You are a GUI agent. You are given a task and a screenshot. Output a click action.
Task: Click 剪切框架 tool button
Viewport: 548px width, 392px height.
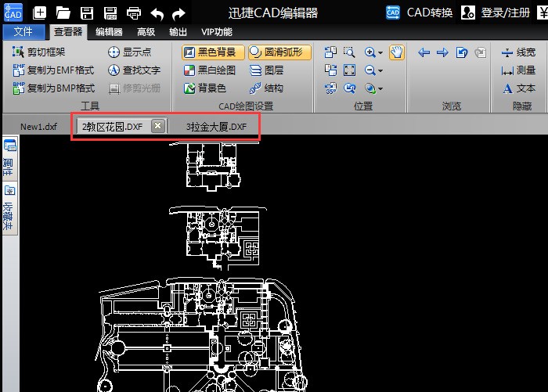coord(38,52)
